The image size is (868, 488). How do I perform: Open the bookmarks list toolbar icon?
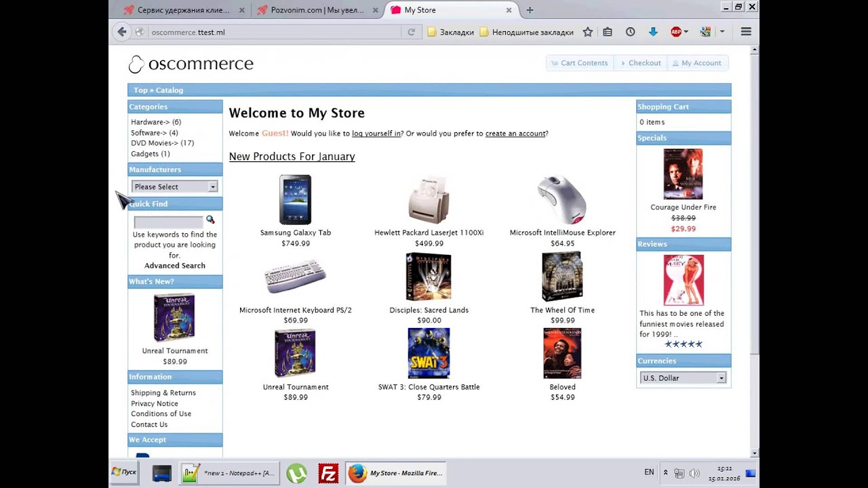(x=608, y=32)
